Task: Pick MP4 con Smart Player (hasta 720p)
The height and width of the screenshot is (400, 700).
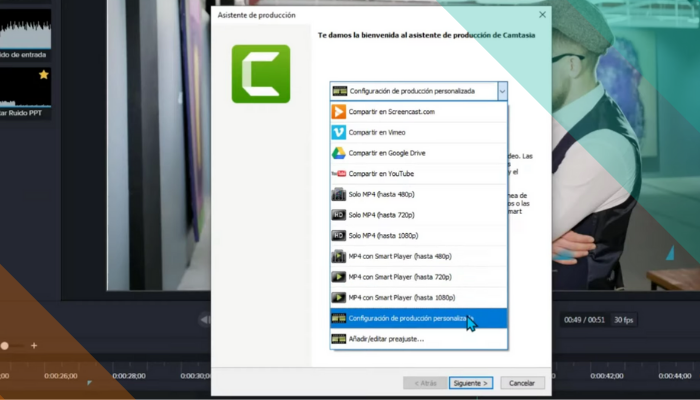Action: (x=418, y=277)
